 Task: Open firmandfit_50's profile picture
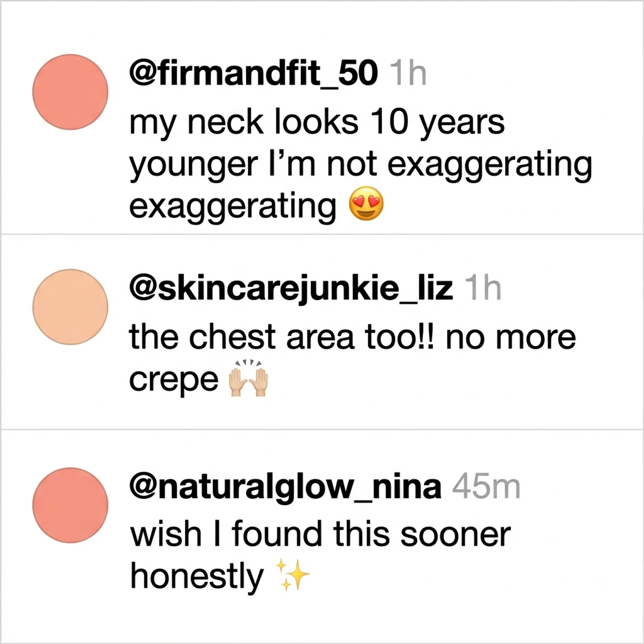pos(70,92)
